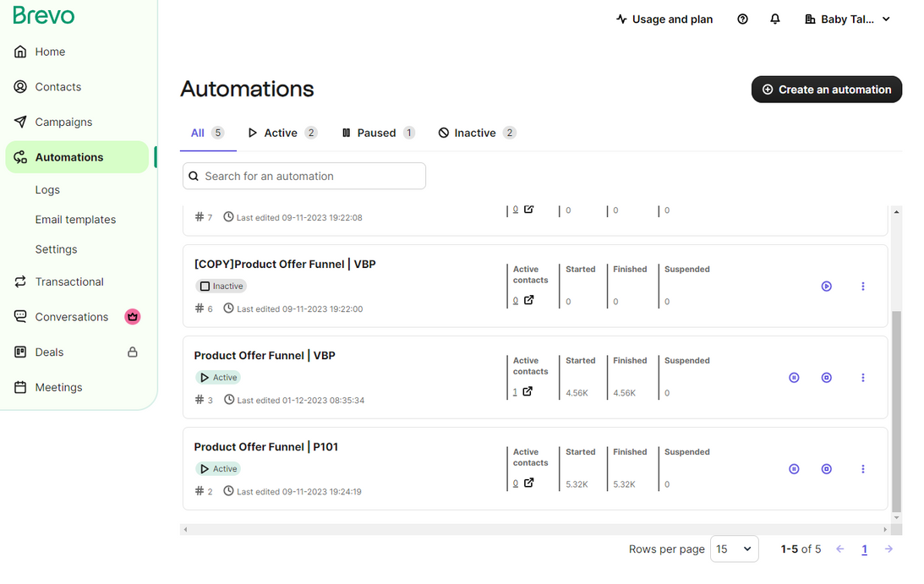Click the Search for an automation field

(x=304, y=176)
